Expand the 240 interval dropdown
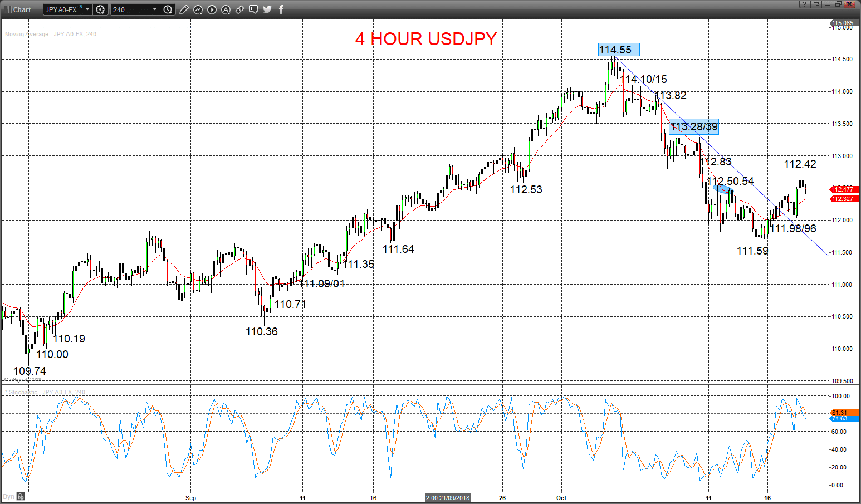Screen dimensions: 861x504 135,9
